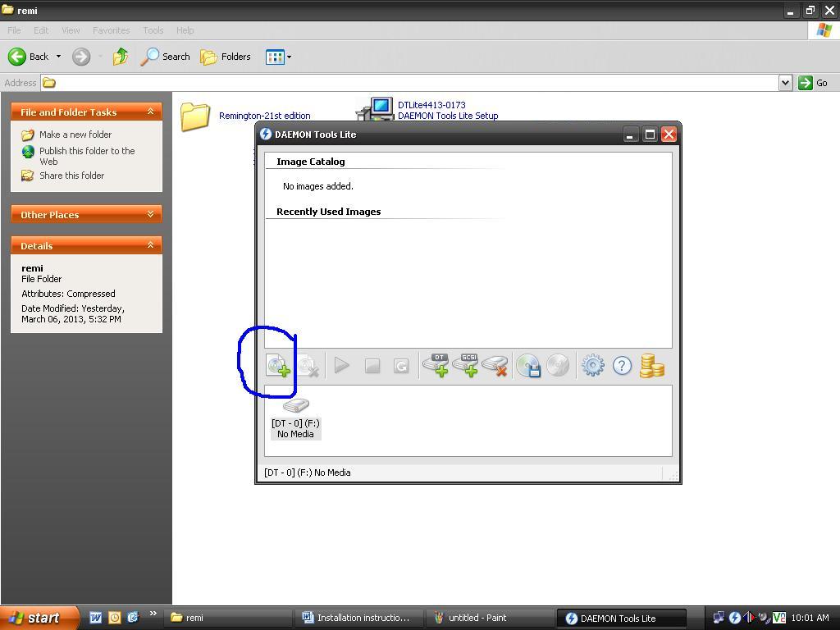Click the network computers tray icon
This screenshot has height=630, width=840.
tap(719, 618)
